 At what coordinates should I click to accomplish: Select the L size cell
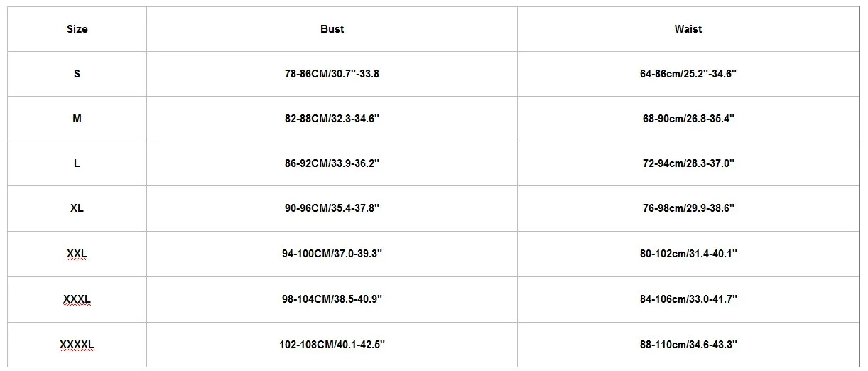coord(77,163)
